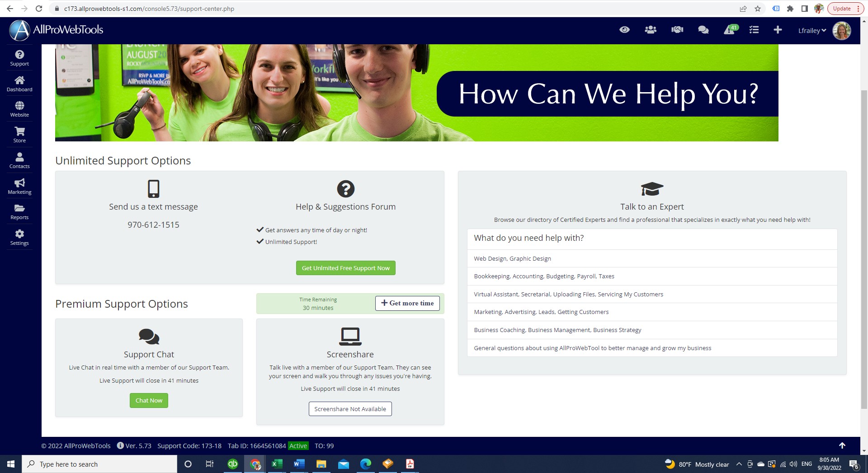868x473 pixels.
Task: Open Contacts in the sidebar
Action: click(x=19, y=161)
